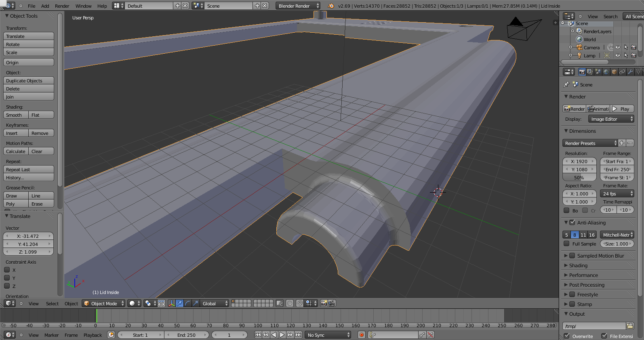Image resolution: width=644 pixels, height=340 pixels.
Task: Enable the snap magnet icon in viewport header
Action: tap(300, 303)
